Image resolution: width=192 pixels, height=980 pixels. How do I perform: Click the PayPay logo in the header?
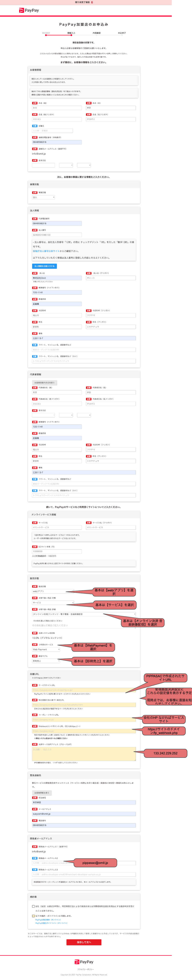pos(29,11)
